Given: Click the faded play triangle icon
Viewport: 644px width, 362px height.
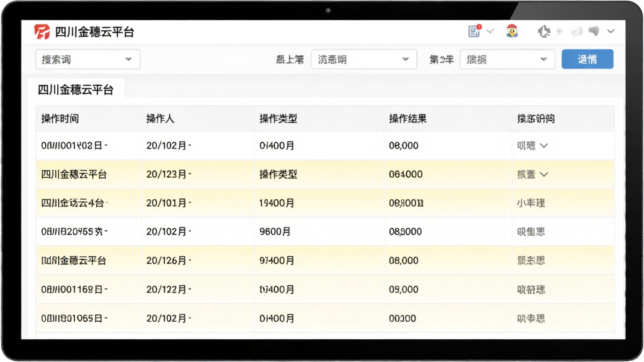Looking at the screenshot, I should tap(560, 31).
